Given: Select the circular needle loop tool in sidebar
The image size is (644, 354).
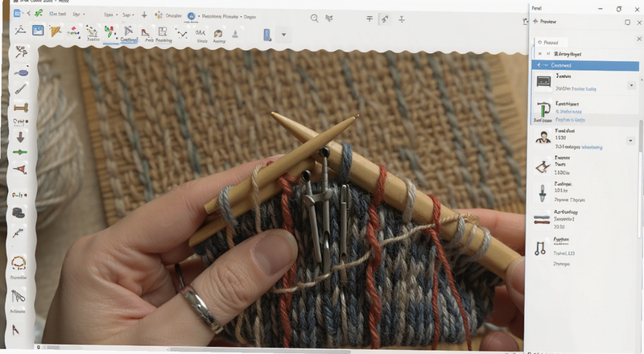Looking at the screenshot, I should pos(19,262).
